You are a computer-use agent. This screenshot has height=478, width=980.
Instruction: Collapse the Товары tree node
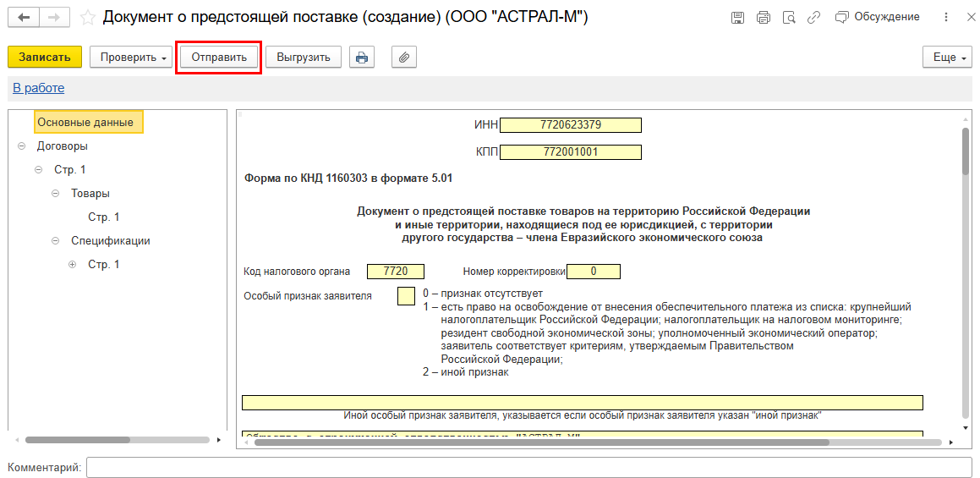point(55,194)
